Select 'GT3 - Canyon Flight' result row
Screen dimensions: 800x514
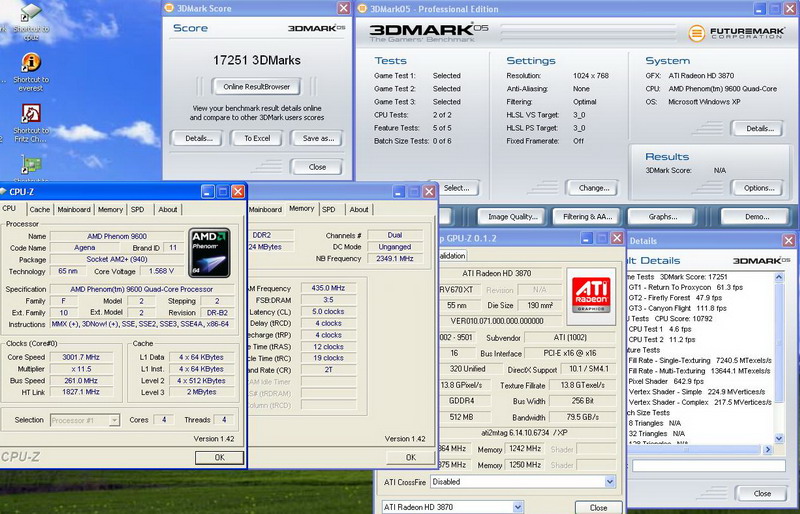point(678,308)
